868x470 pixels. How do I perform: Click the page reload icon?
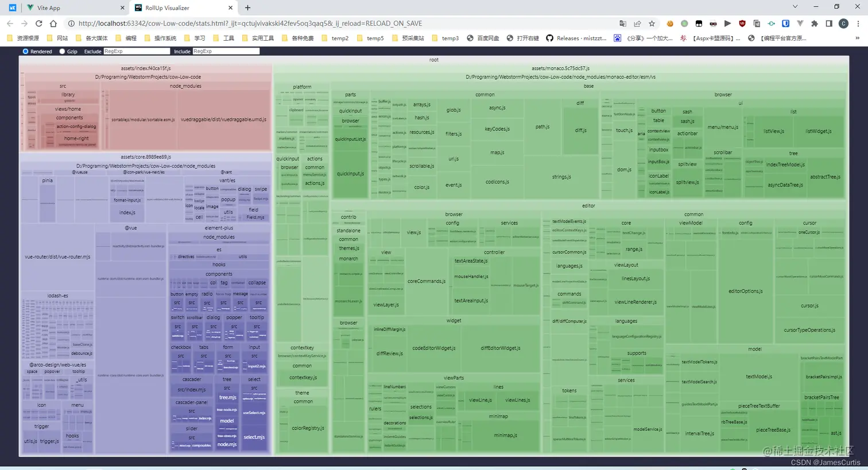coord(38,24)
